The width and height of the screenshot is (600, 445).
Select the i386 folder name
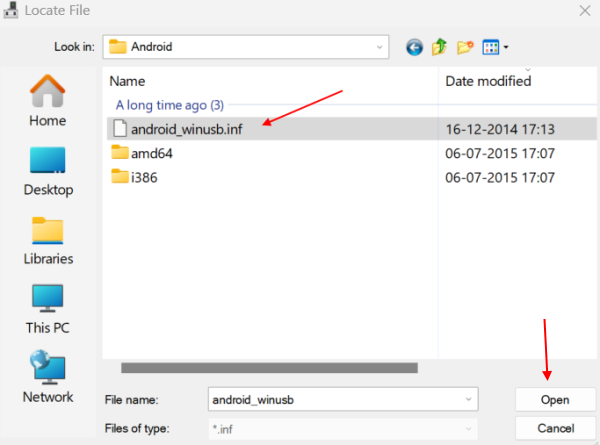tap(144, 178)
